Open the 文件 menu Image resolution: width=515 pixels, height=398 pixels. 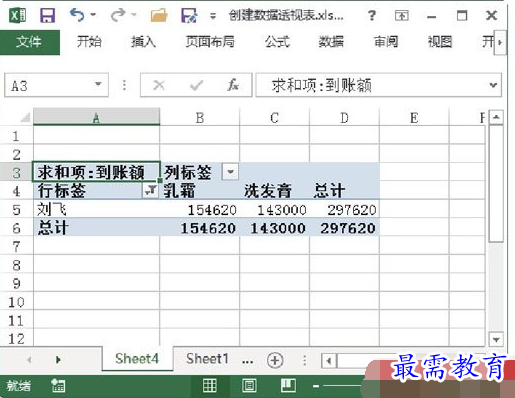(x=29, y=42)
